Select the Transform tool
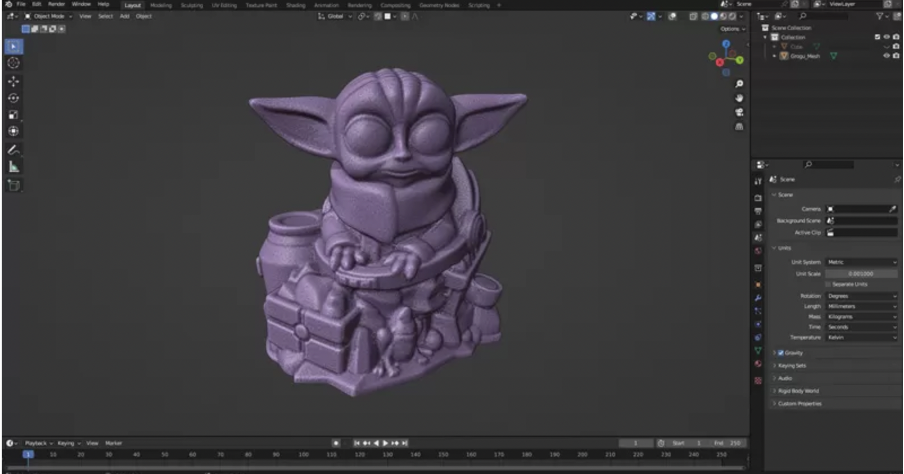The height and width of the screenshot is (474, 904). click(x=14, y=131)
